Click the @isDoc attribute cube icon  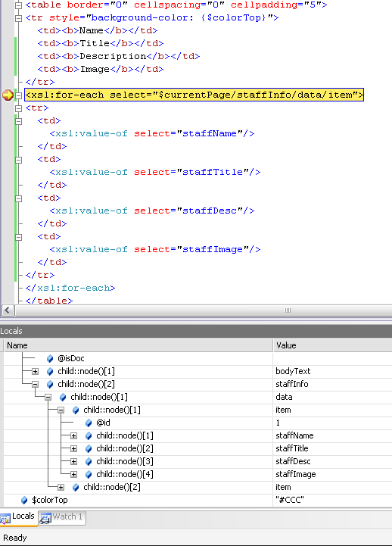(50, 359)
